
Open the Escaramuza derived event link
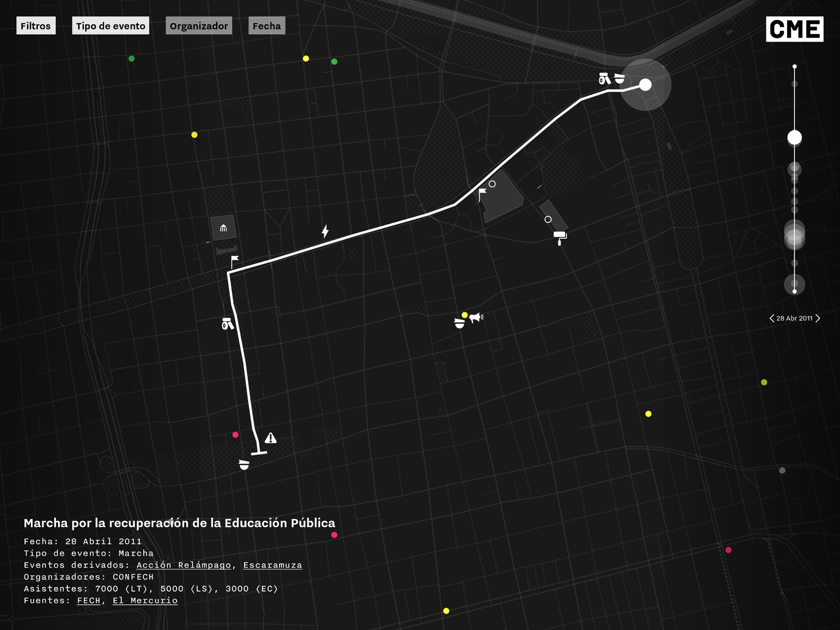272,565
